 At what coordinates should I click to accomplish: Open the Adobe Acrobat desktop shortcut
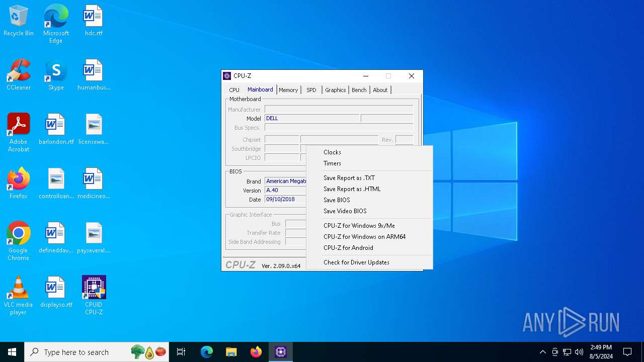(x=19, y=133)
